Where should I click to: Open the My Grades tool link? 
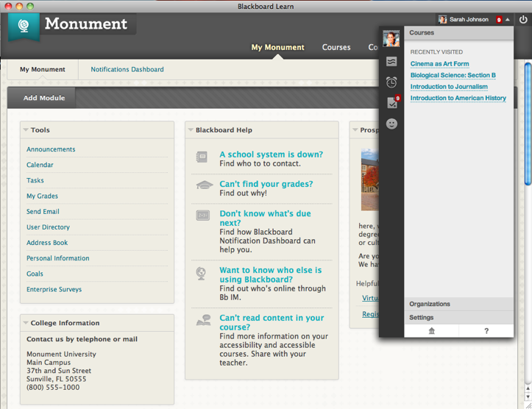(43, 196)
